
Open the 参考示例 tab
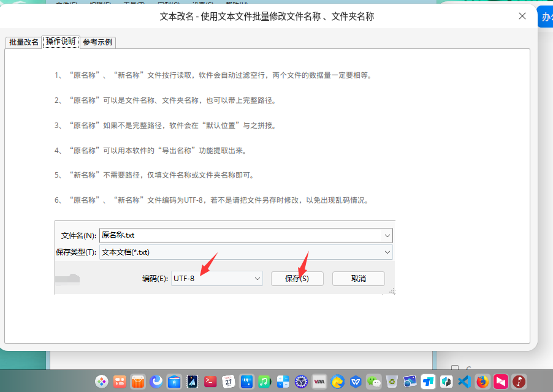pyautogui.click(x=97, y=42)
